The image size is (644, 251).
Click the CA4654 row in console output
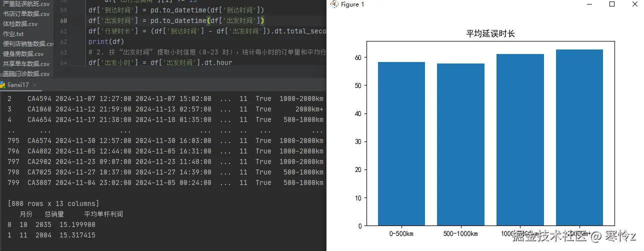(165, 119)
